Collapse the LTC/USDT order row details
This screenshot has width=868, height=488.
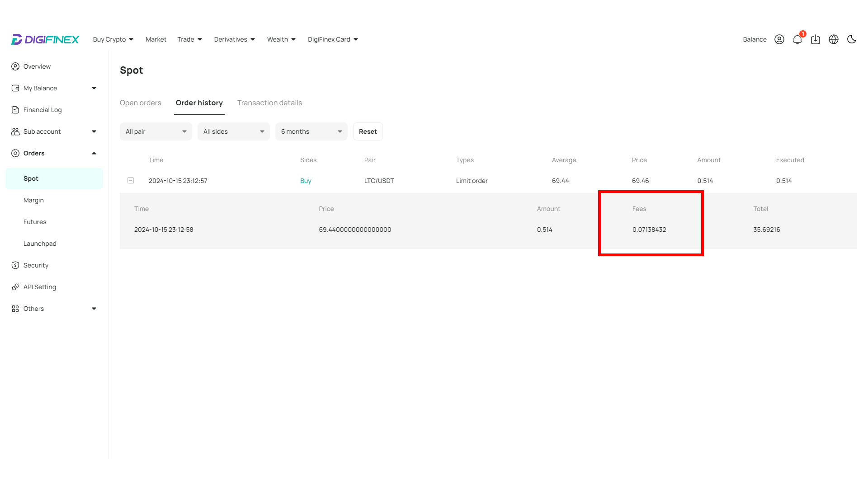click(x=131, y=180)
